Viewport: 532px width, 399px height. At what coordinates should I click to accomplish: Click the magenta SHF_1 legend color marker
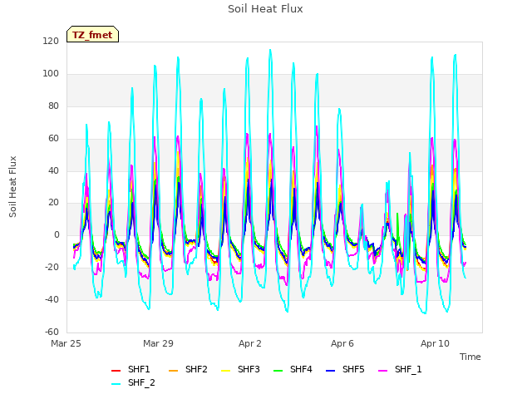point(382,370)
